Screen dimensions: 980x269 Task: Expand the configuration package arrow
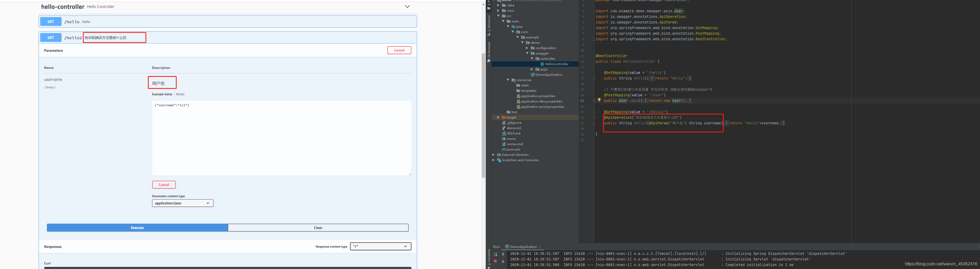coord(527,48)
